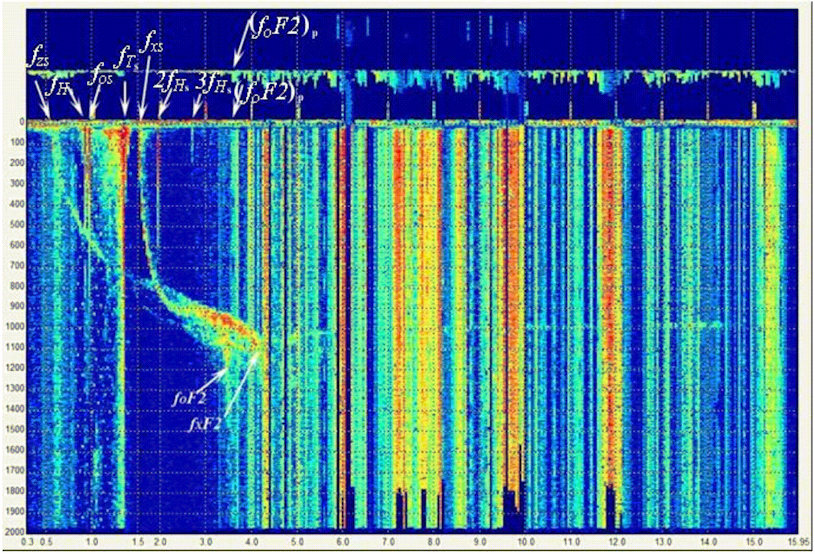Screen dimensions: 815x554
Task: Select the 3fHs harmonic annotation
Action: tap(214, 84)
